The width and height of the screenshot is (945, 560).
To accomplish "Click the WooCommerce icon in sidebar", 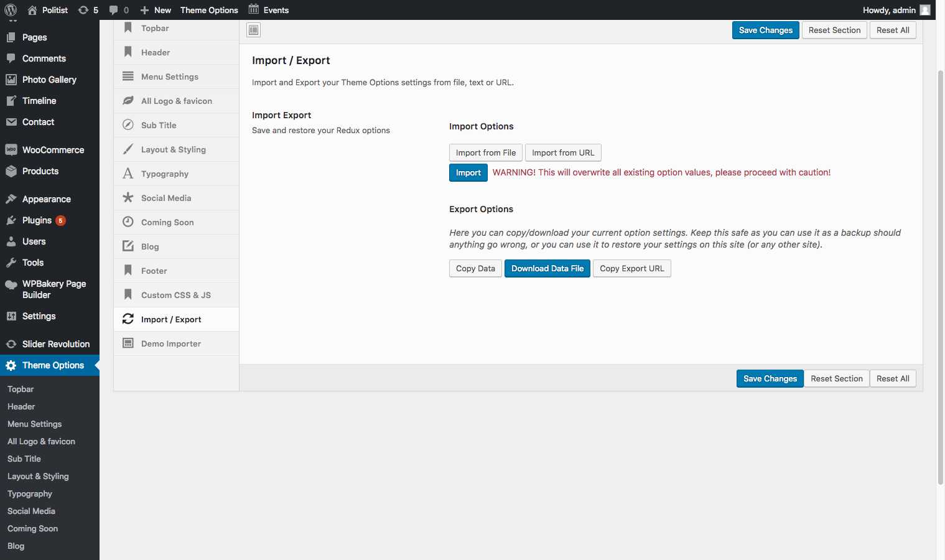I will pos(11,150).
